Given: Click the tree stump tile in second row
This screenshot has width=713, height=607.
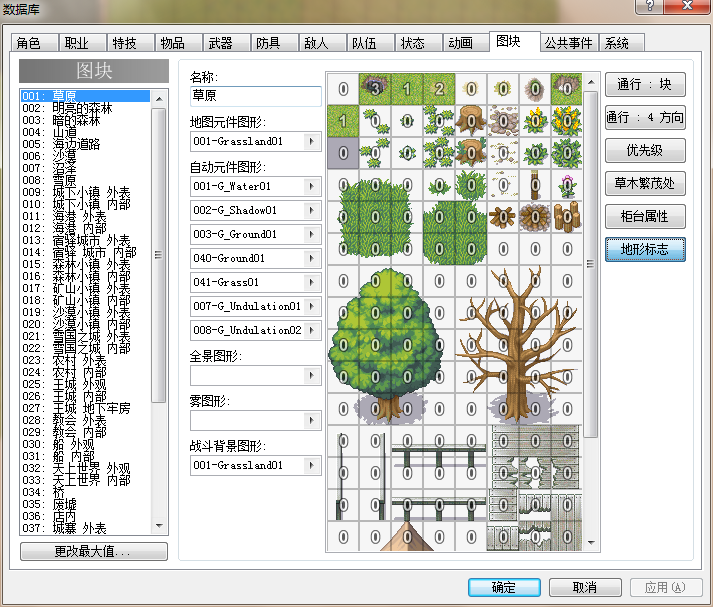Looking at the screenshot, I should (x=471, y=121).
